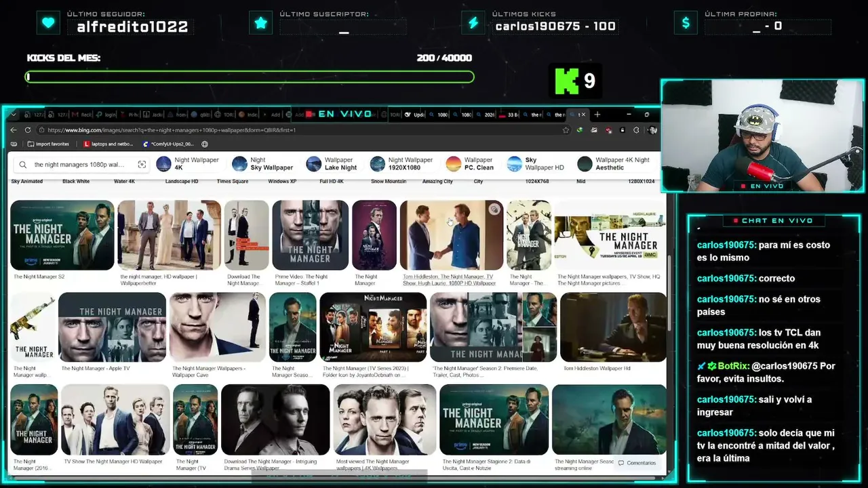The height and width of the screenshot is (488, 868).
Task: Click the browser back arrow
Action: click(14, 130)
